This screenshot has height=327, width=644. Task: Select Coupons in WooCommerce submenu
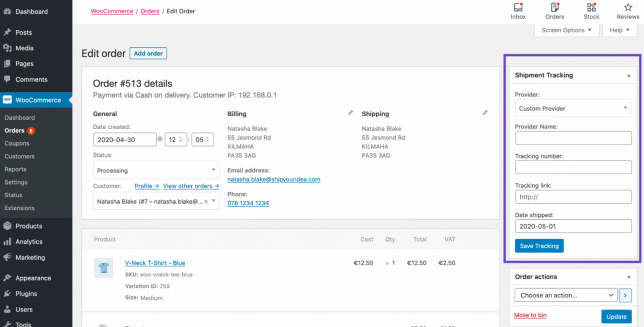tap(17, 143)
